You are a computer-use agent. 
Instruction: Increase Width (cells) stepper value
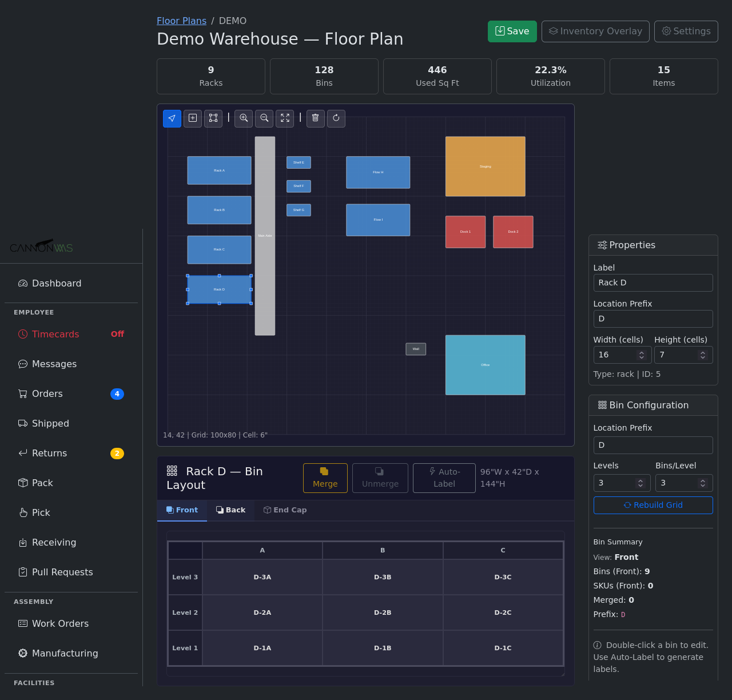pos(642,352)
